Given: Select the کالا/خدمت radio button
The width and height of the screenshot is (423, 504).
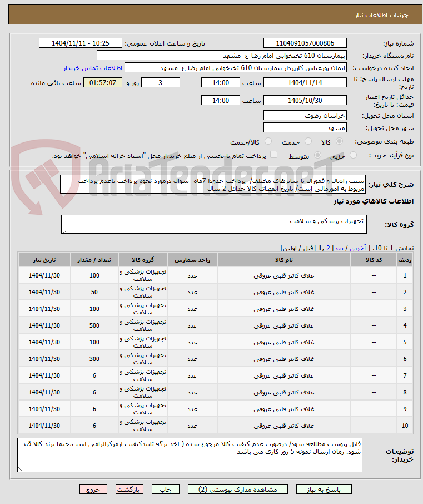Looking at the screenshot, I should coord(268,141).
